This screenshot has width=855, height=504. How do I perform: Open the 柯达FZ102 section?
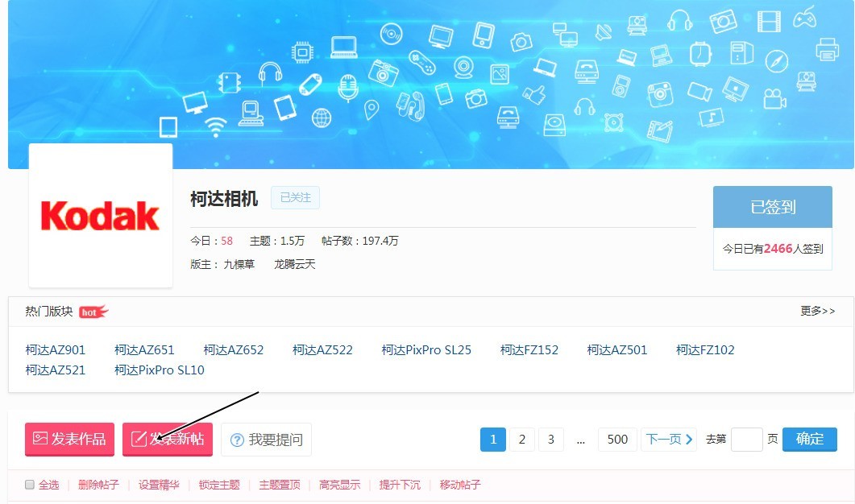tap(705, 349)
